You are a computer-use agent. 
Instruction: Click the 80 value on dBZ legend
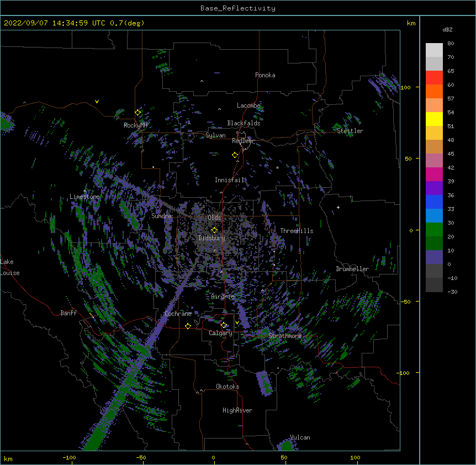tap(451, 43)
